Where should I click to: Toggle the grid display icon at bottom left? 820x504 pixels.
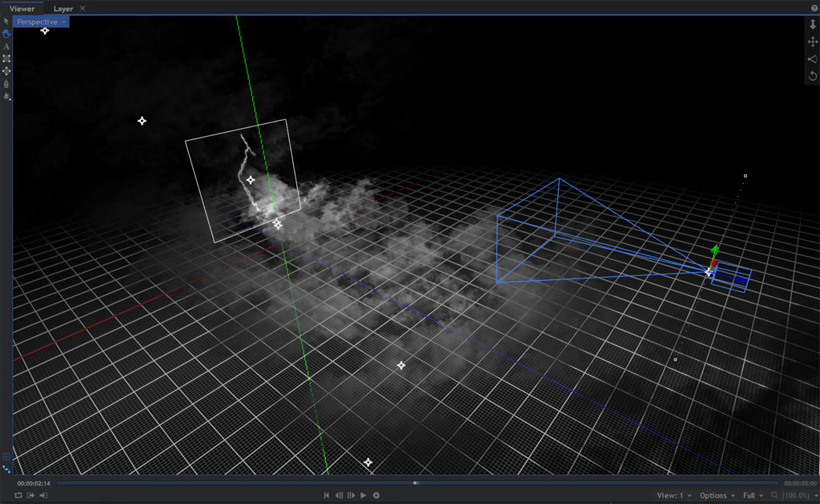[6, 457]
